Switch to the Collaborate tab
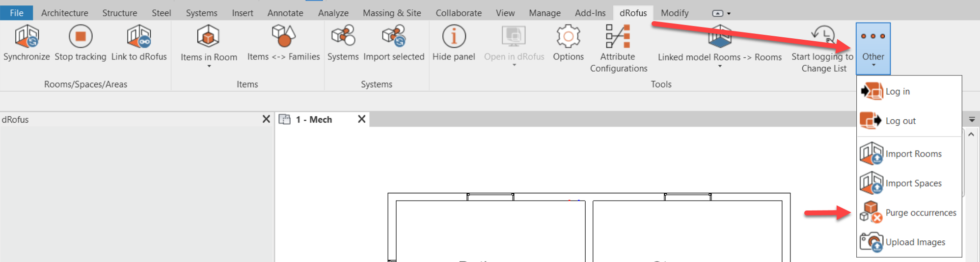 (459, 13)
